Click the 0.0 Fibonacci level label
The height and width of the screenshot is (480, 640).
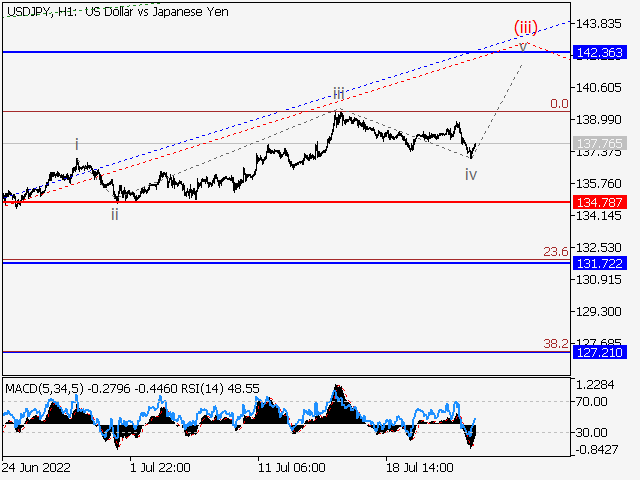tap(559, 103)
